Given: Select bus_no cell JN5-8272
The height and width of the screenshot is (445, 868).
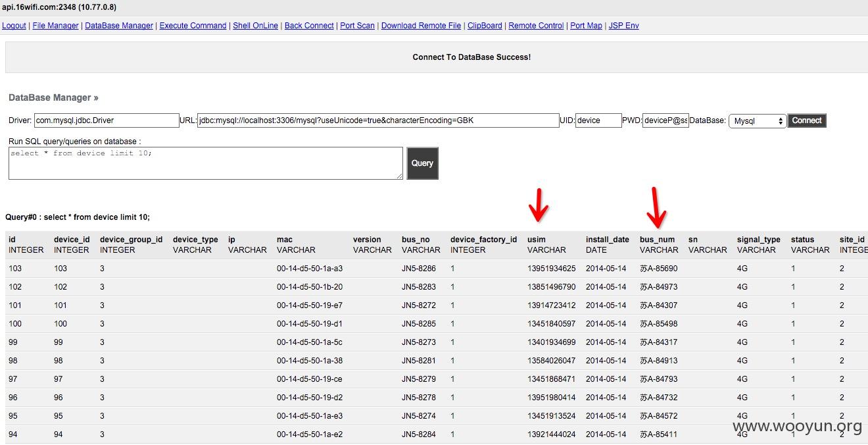Looking at the screenshot, I should 419,305.
